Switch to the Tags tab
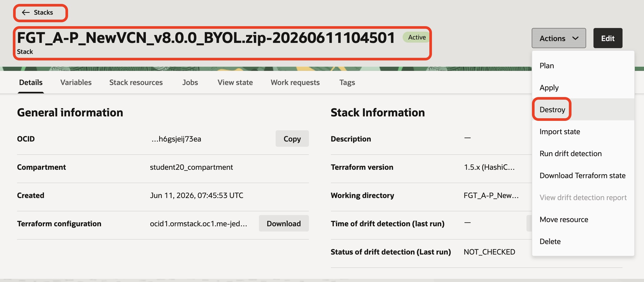Viewport: 644px width, 282px height. [x=347, y=82]
